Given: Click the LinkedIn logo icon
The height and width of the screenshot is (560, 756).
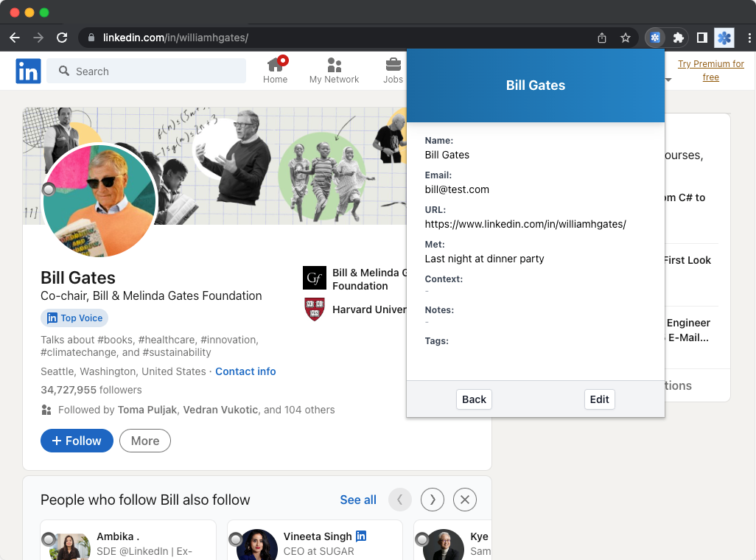Looking at the screenshot, I should (28, 71).
